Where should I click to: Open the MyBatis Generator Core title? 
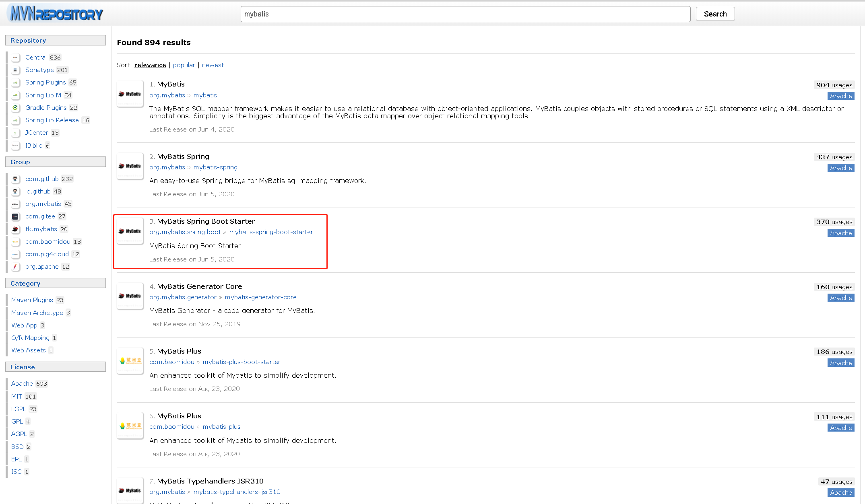point(200,286)
